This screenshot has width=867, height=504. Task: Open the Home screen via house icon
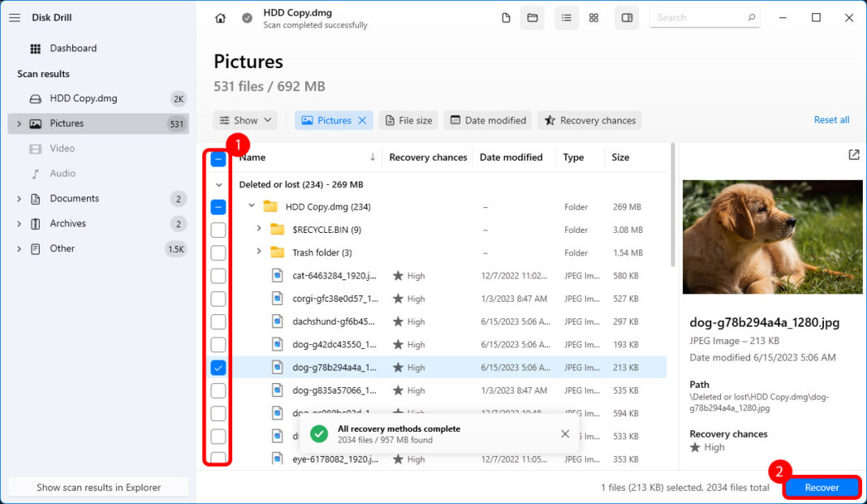219,16
